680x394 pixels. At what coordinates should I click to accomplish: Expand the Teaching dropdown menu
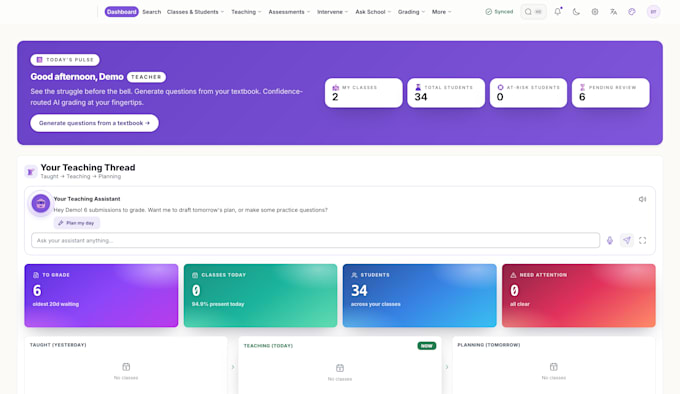246,12
